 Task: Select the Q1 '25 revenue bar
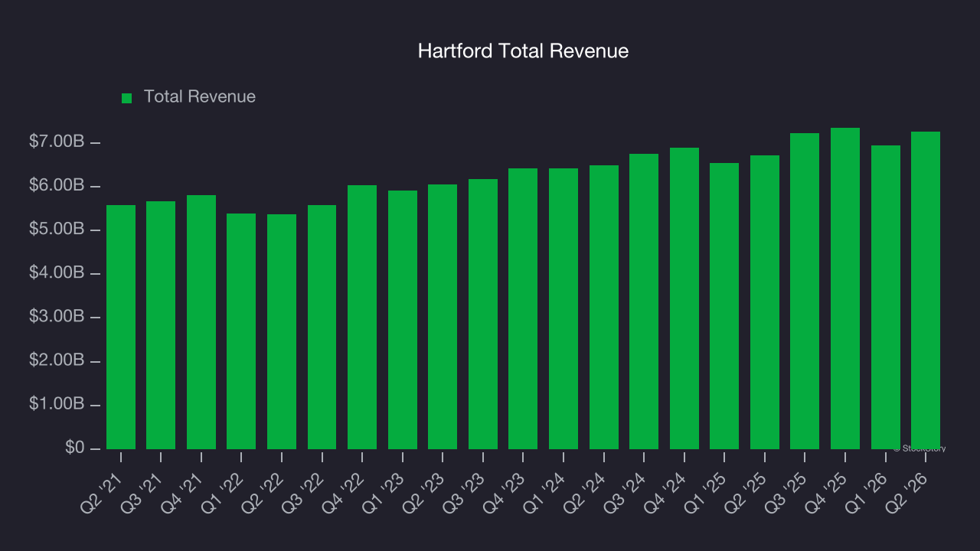click(724, 306)
